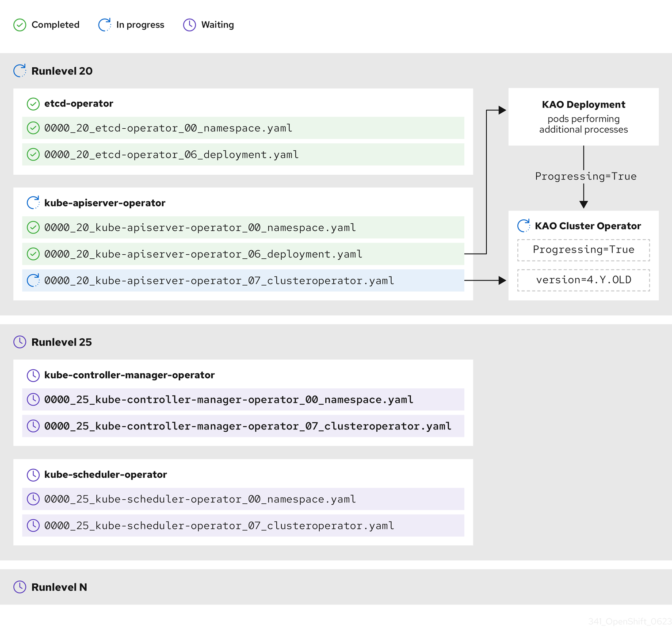Select kube-apiserver-operator 07_clusteroperator.yaml row
The width and height of the screenshot is (672, 640).
tap(243, 280)
